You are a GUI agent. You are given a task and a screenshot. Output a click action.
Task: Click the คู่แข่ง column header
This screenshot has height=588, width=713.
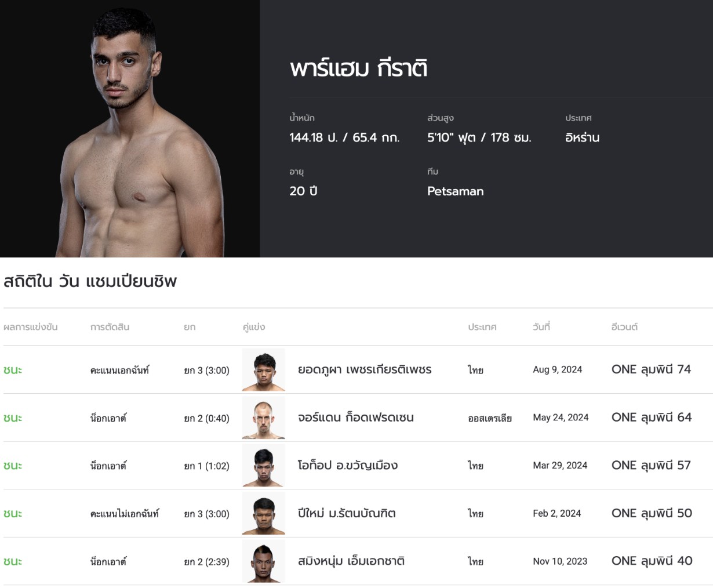coord(254,327)
